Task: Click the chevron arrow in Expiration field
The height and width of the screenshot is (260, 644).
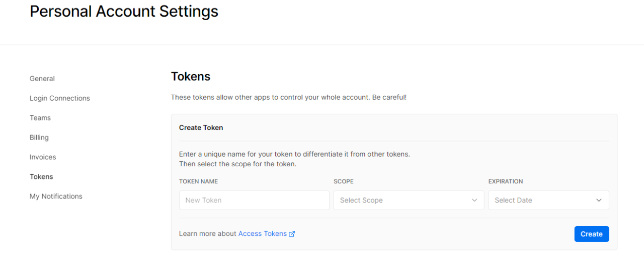Action: [599, 200]
